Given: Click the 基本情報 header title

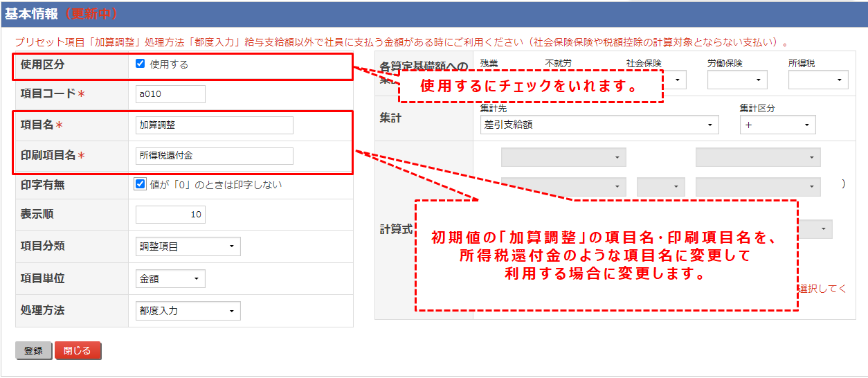Looking at the screenshot, I should (x=30, y=14).
